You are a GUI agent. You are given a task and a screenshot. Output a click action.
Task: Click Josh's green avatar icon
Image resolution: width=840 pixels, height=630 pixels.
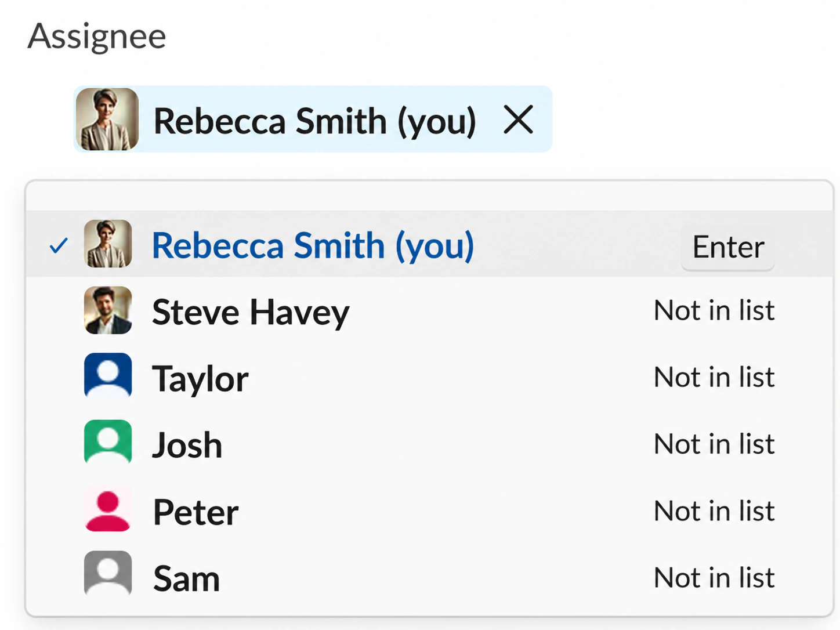tap(108, 443)
